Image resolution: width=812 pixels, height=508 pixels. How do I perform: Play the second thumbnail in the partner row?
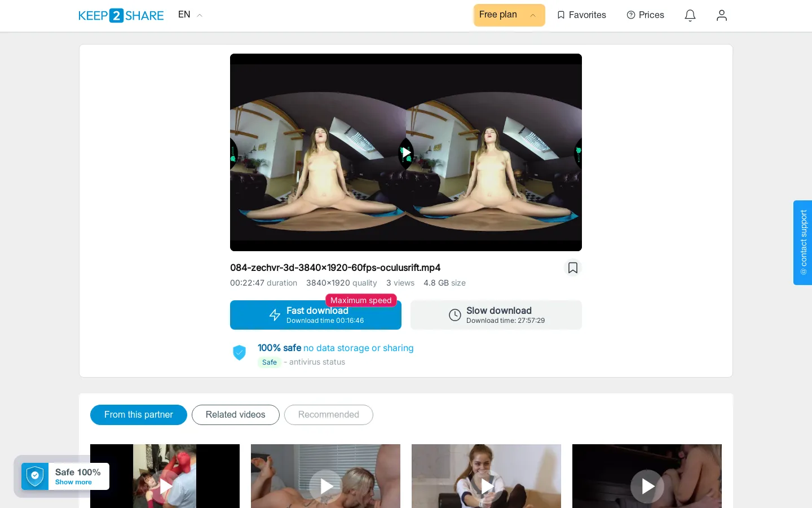pos(326,486)
